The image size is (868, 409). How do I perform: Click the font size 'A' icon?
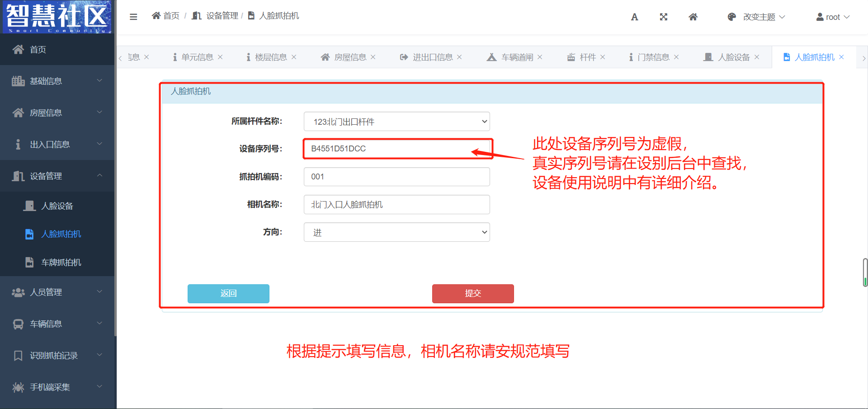[x=634, y=17]
